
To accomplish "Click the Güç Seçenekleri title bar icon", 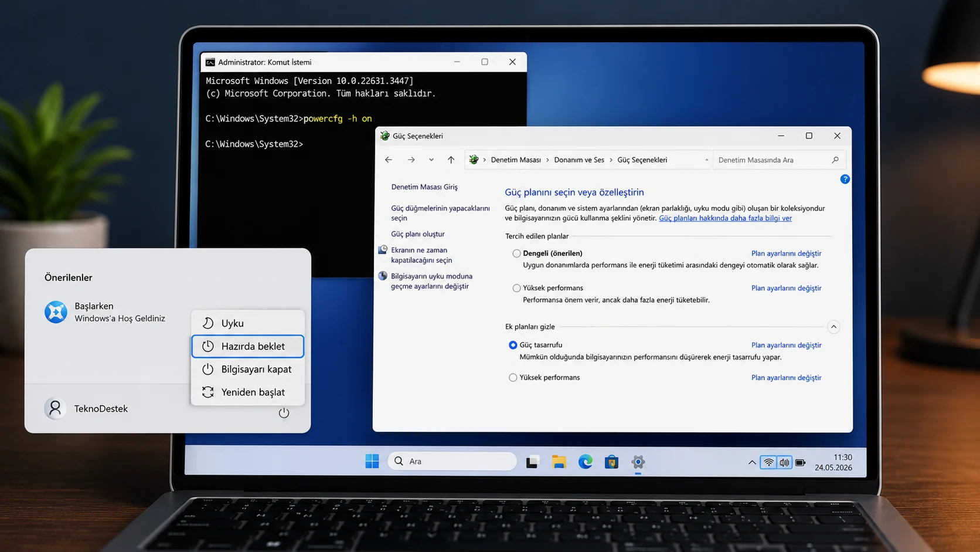I will click(384, 136).
